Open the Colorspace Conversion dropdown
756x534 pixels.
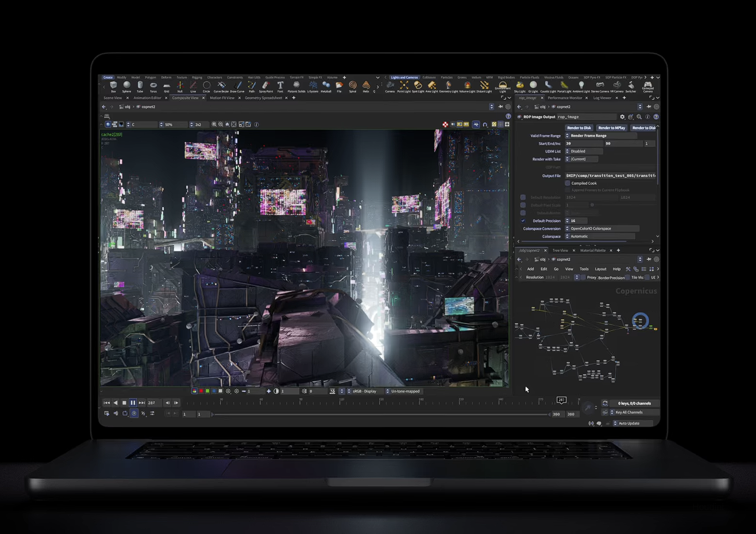(602, 228)
